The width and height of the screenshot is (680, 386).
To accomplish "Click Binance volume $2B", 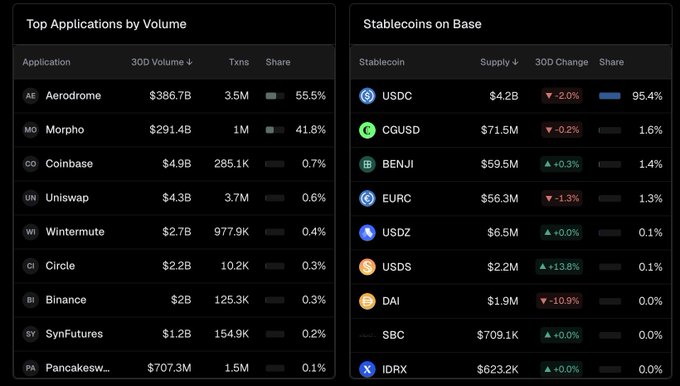I will (181, 300).
